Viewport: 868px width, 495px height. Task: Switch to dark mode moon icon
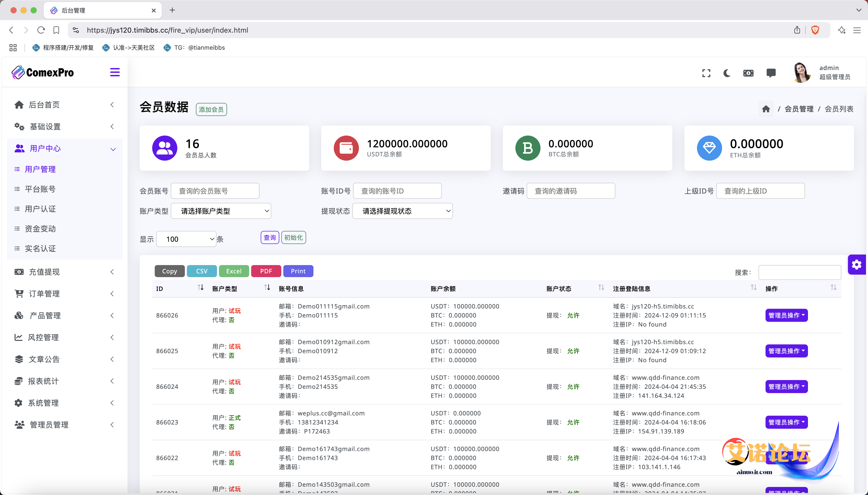(x=727, y=73)
